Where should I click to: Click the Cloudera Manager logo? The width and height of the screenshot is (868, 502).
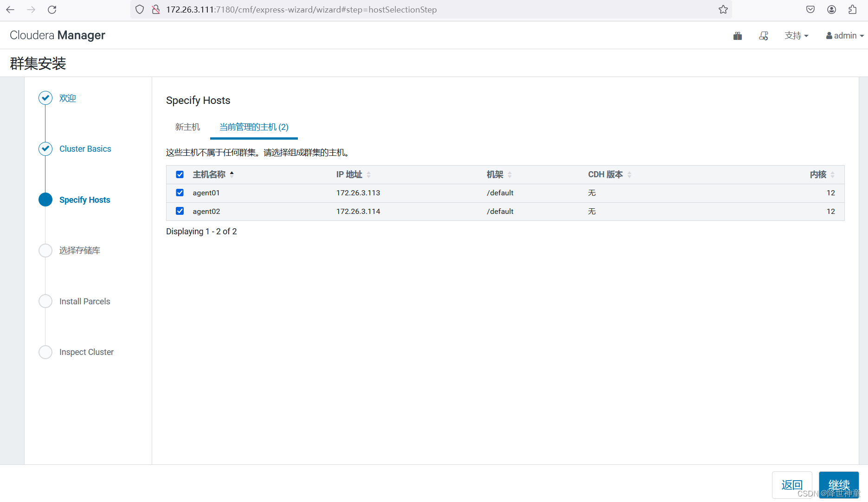[x=58, y=35]
